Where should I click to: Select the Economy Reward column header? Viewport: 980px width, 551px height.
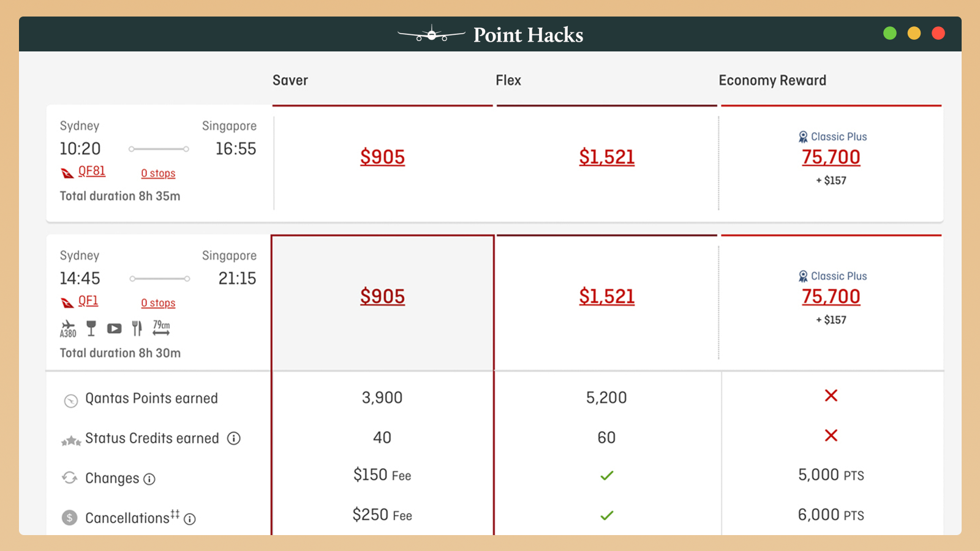[x=772, y=81]
